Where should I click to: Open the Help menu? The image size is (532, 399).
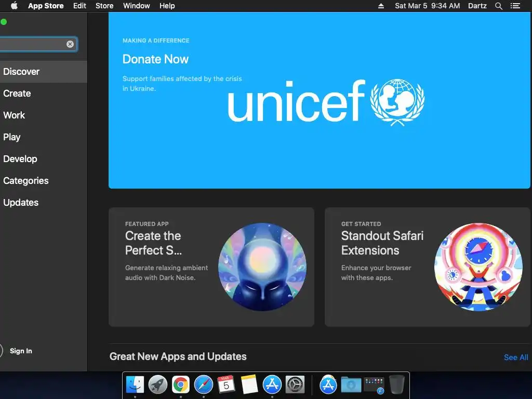(167, 6)
